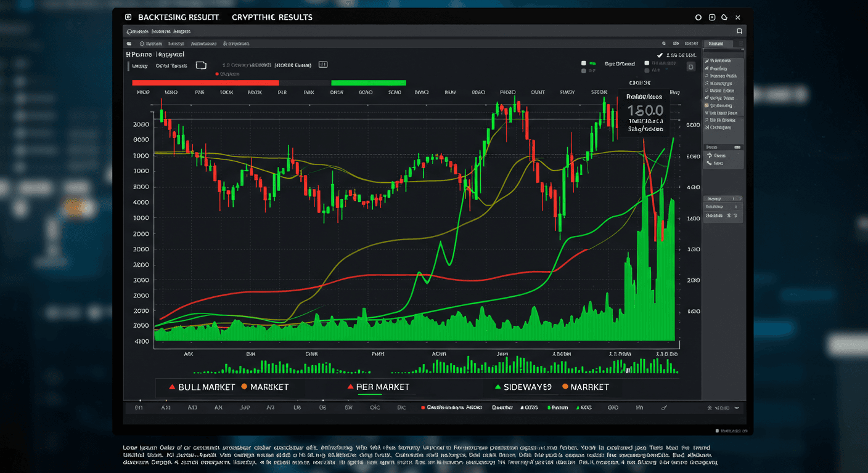The height and width of the screenshot is (473, 868).
Task: Open the bookmark flag icon below the title bar
Action: coord(739,31)
